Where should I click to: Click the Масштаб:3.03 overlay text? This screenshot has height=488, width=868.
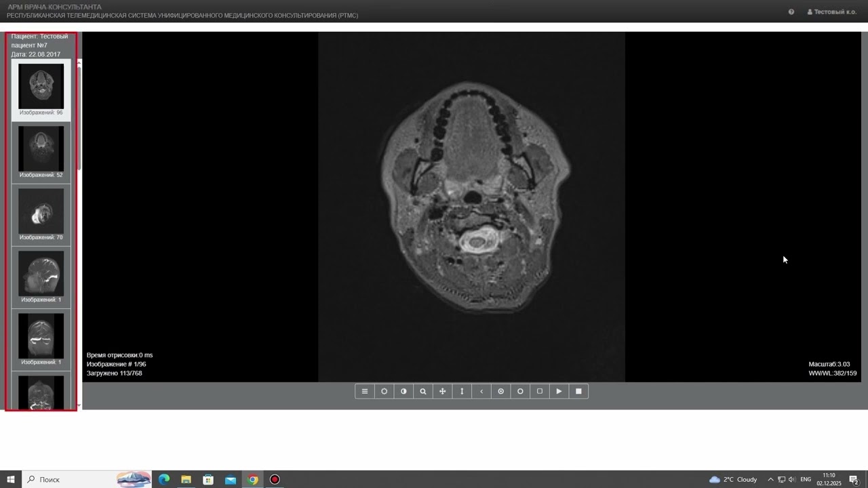pyautogui.click(x=829, y=364)
